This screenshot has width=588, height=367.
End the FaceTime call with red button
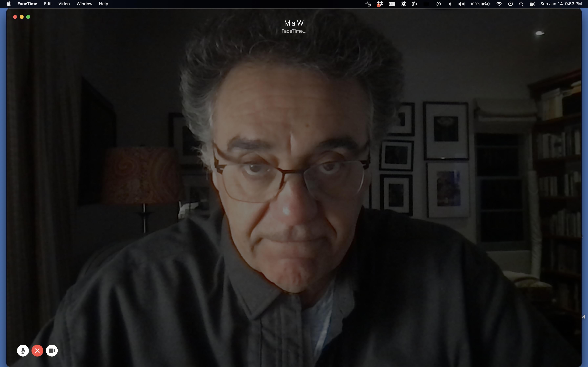pos(37,350)
